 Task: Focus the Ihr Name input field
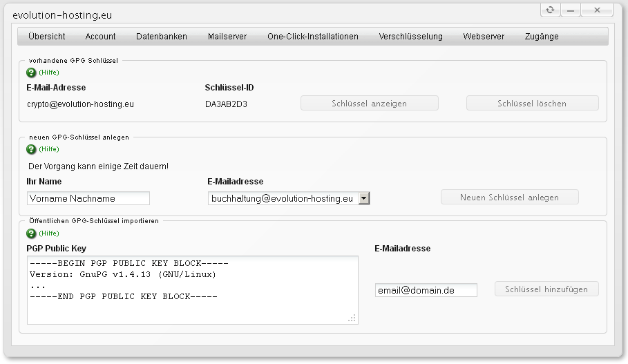click(88, 198)
